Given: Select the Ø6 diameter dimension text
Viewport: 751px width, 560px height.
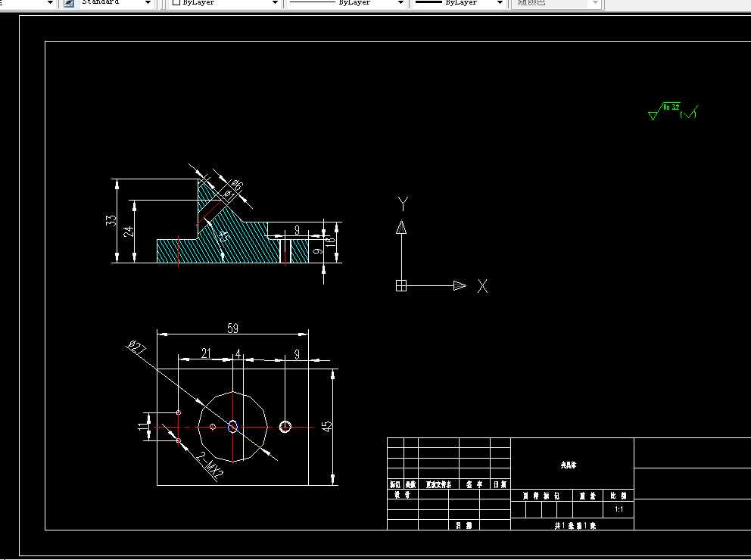Looking at the screenshot, I should [x=237, y=185].
